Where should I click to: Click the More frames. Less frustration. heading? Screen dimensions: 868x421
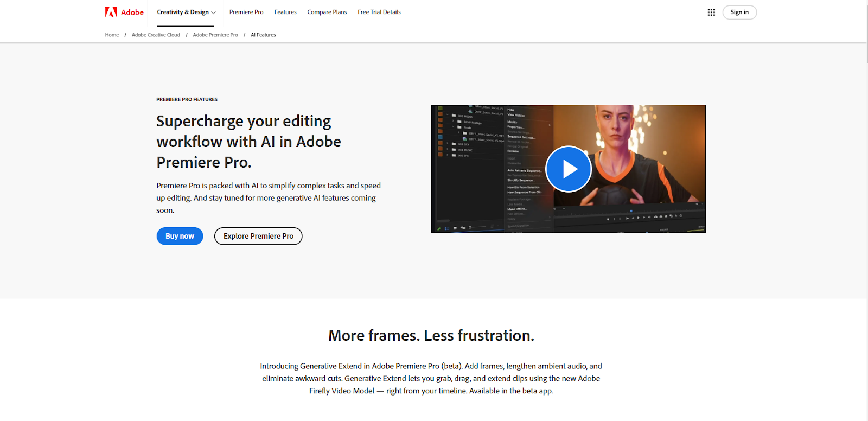coord(431,335)
